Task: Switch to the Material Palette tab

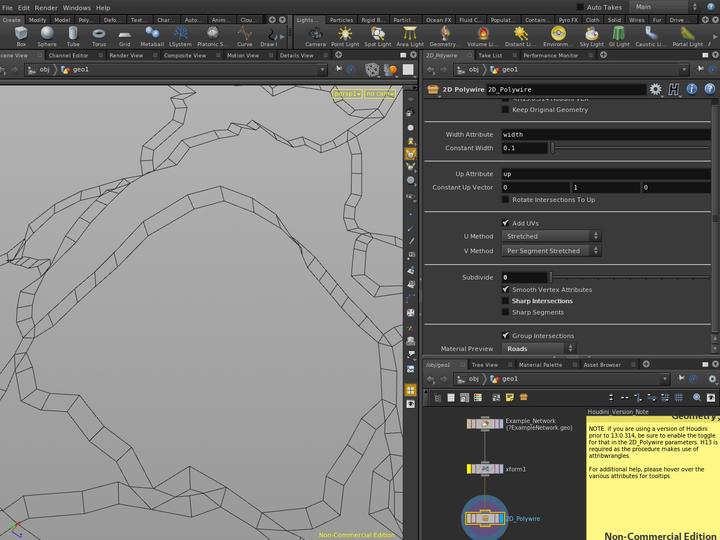Action: pos(540,365)
